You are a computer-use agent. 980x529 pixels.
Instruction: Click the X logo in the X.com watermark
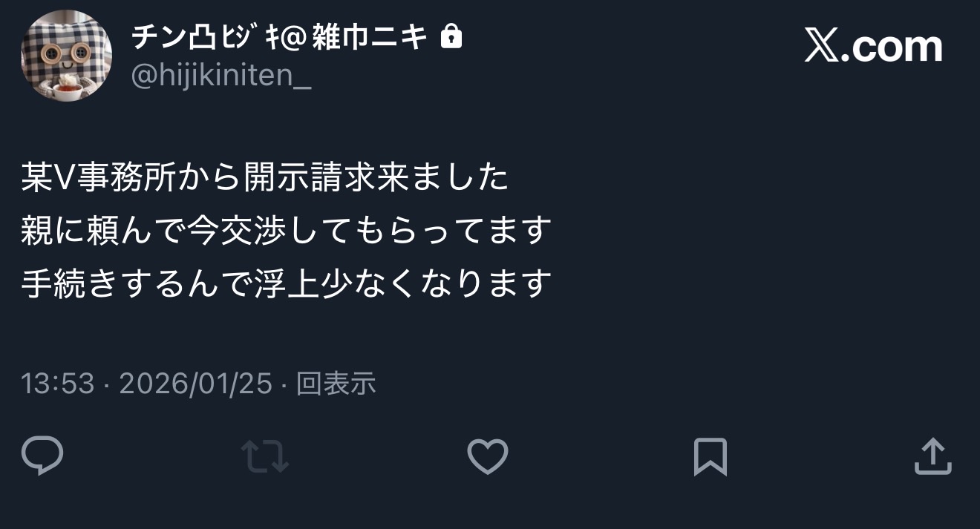click(822, 47)
